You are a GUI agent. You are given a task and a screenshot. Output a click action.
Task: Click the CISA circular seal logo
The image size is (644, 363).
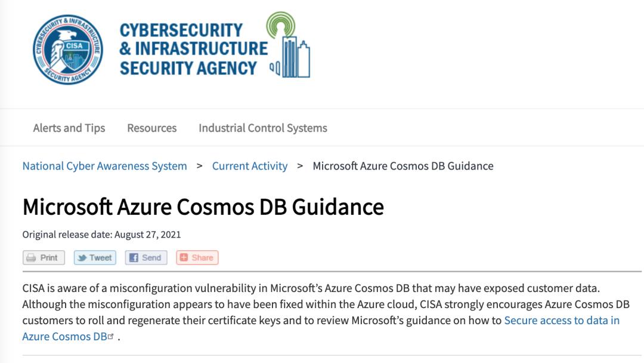click(x=67, y=49)
